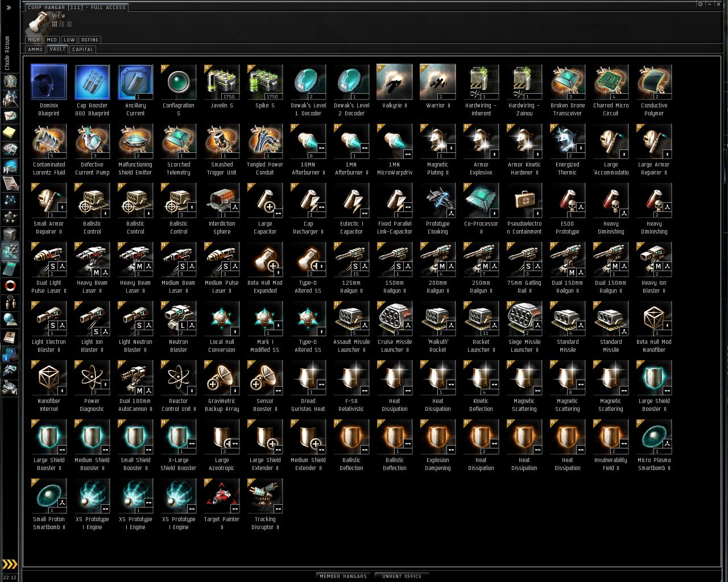The height and width of the screenshot is (582, 728).
Task: Switch to the HIGH division tab
Action: (x=34, y=40)
